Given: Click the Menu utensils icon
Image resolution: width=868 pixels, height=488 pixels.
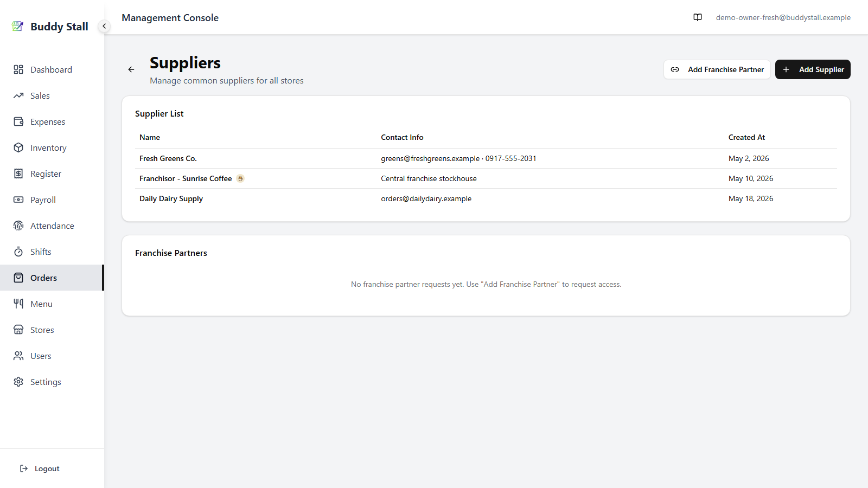Looking at the screenshot, I should [18, 304].
